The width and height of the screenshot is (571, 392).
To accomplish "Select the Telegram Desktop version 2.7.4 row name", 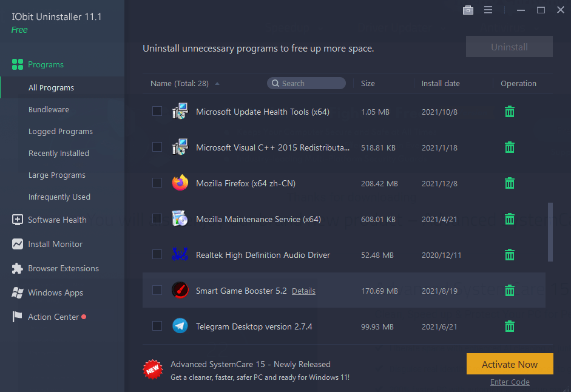I will (x=254, y=326).
